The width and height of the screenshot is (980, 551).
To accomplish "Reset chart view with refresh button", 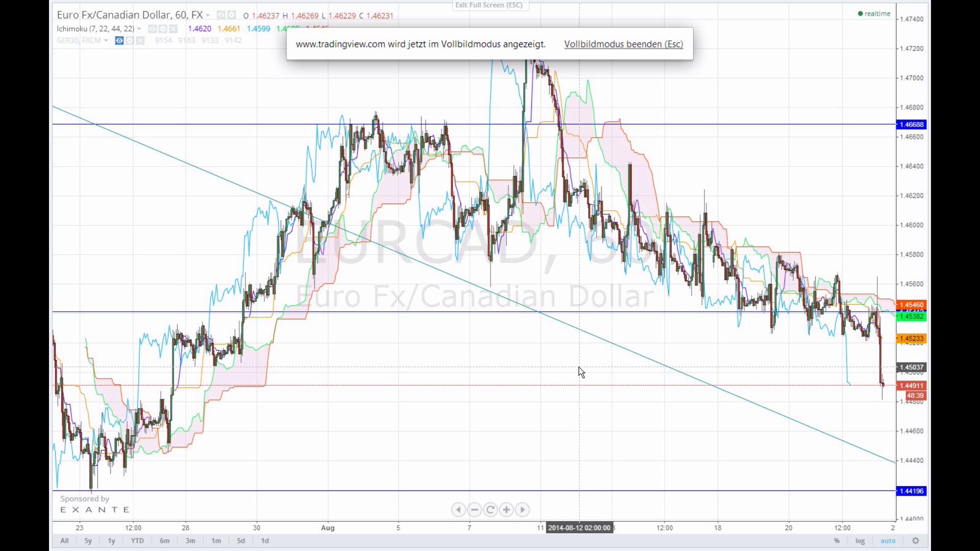I will (491, 510).
